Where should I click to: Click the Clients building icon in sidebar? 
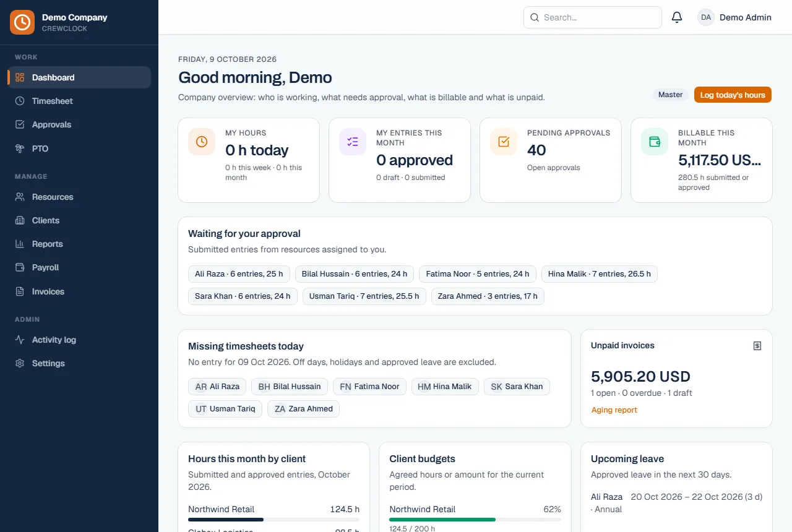click(20, 220)
